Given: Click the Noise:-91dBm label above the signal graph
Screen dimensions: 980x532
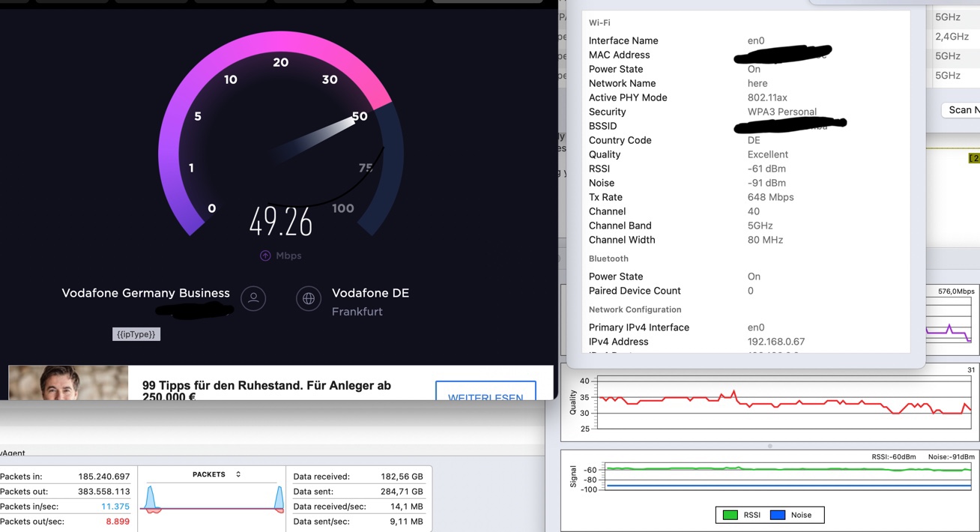Looking at the screenshot, I should [952, 457].
